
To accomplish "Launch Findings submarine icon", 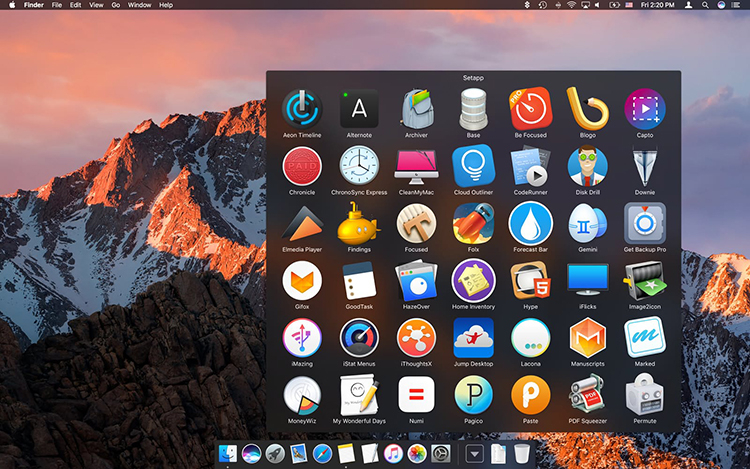I will (x=359, y=223).
